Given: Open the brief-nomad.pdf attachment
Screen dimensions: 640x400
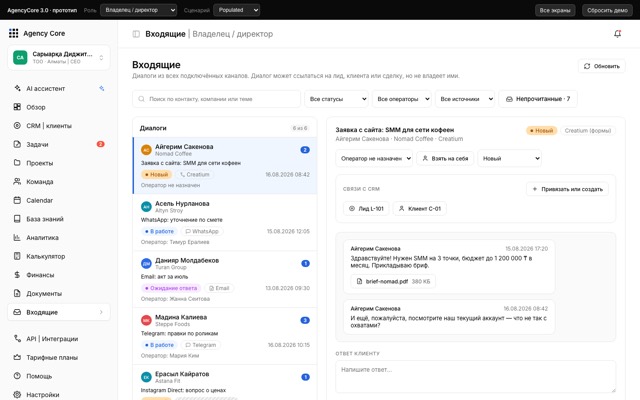Looking at the screenshot, I should [393, 281].
